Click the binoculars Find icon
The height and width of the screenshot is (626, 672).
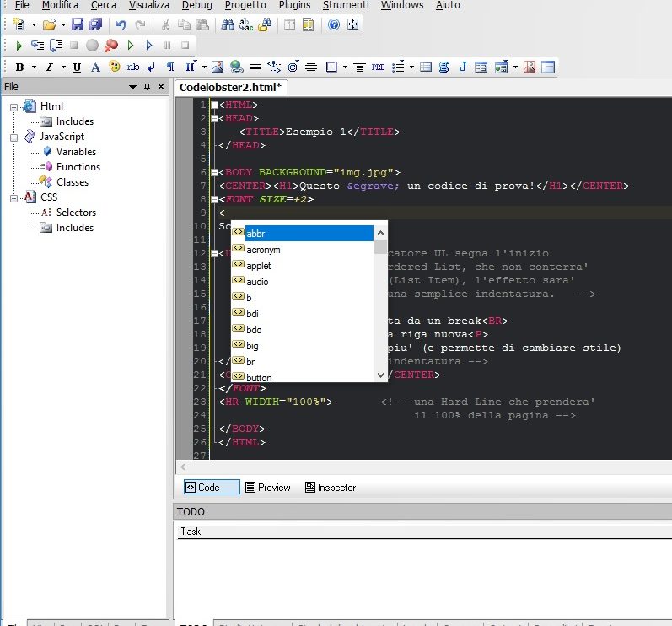pyautogui.click(x=228, y=25)
